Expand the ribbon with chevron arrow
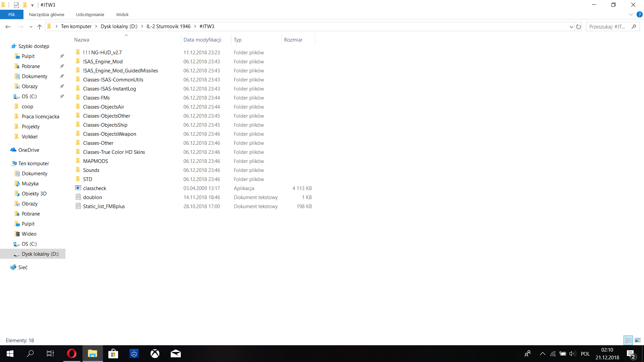Image resolution: width=644 pixels, height=362 pixels. [x=631, y=14]
